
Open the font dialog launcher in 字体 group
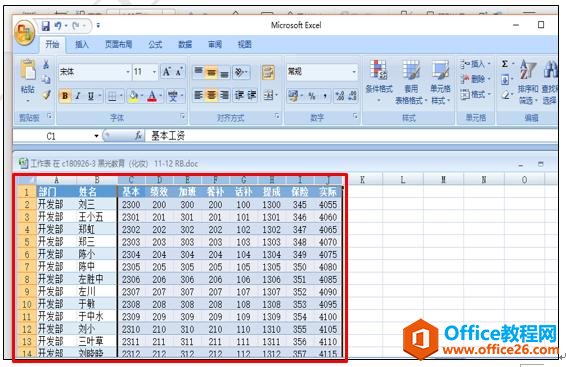(x=182, y=116)
